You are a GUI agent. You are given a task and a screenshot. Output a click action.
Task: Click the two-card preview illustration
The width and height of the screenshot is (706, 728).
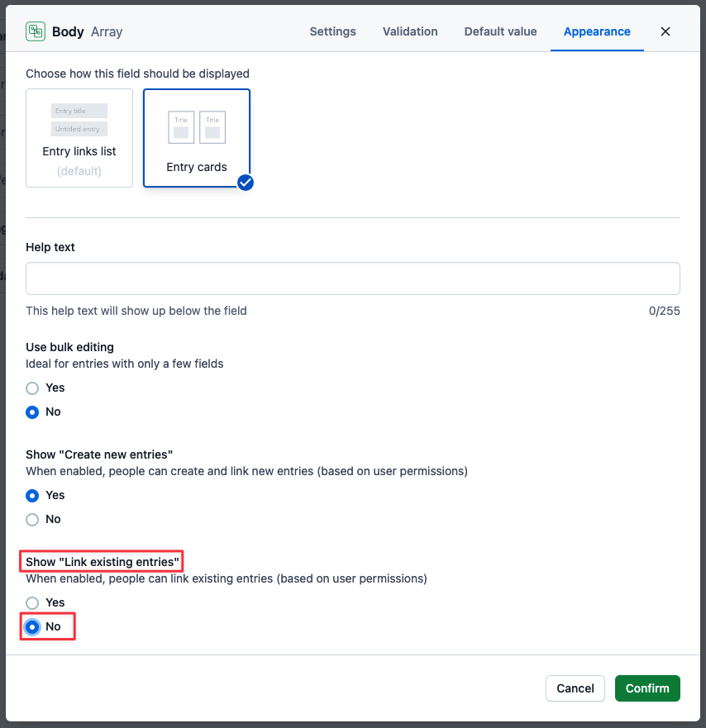pyautogui.click(x=197, y=127)
